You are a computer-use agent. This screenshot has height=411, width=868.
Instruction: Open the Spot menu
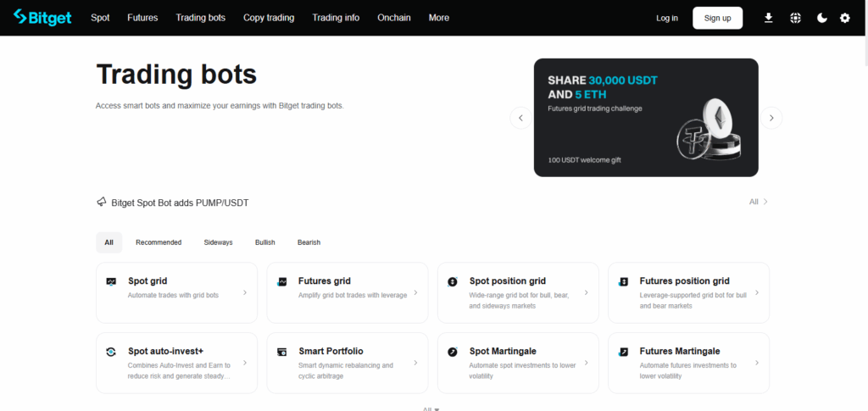coord(100,18)
